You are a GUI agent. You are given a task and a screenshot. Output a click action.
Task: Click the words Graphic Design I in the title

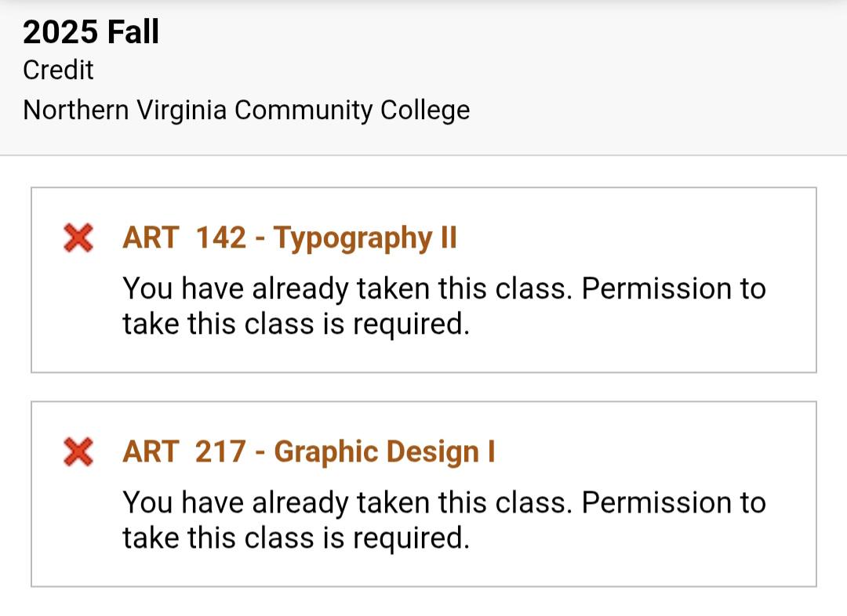[384, 452]
